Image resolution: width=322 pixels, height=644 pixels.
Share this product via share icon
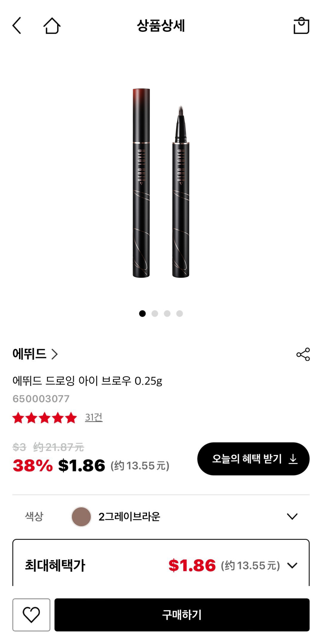pyautogui.click(x=303, y=354)
